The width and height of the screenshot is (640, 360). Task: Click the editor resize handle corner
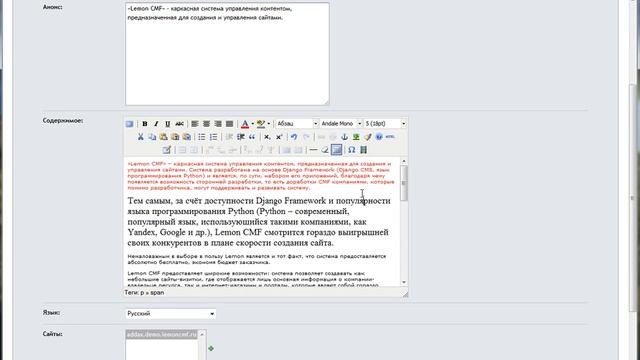pos(404,293)
